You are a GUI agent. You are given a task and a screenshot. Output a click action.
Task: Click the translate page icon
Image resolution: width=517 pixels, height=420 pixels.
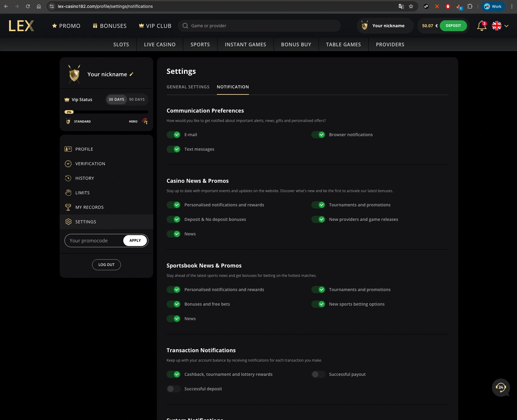click(401, 6)
